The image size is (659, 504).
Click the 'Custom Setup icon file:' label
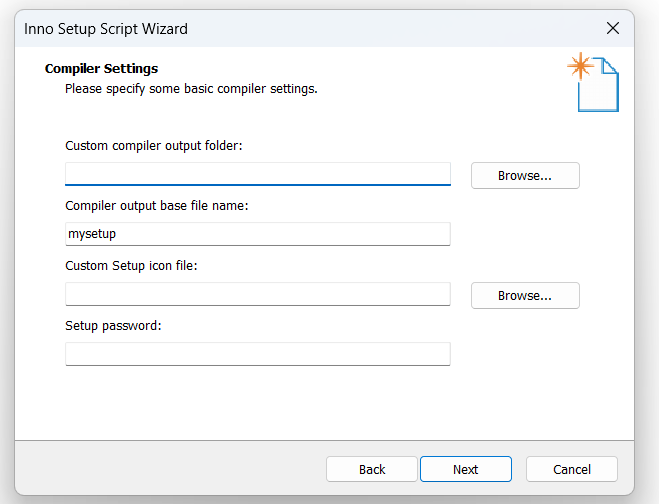131,266
